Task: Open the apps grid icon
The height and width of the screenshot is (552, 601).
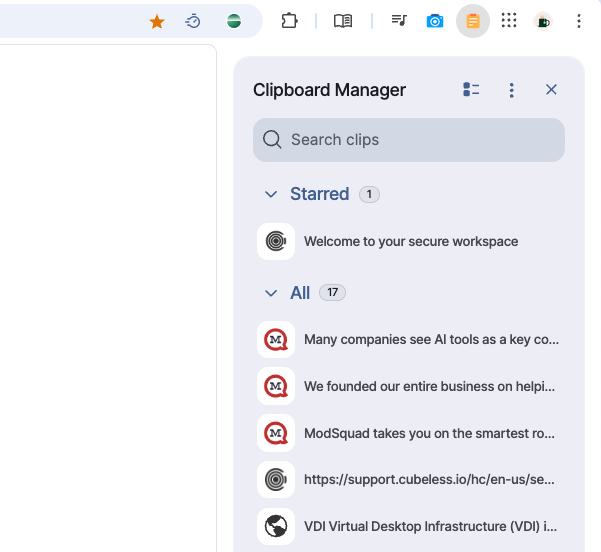Action: click(509, 20)
